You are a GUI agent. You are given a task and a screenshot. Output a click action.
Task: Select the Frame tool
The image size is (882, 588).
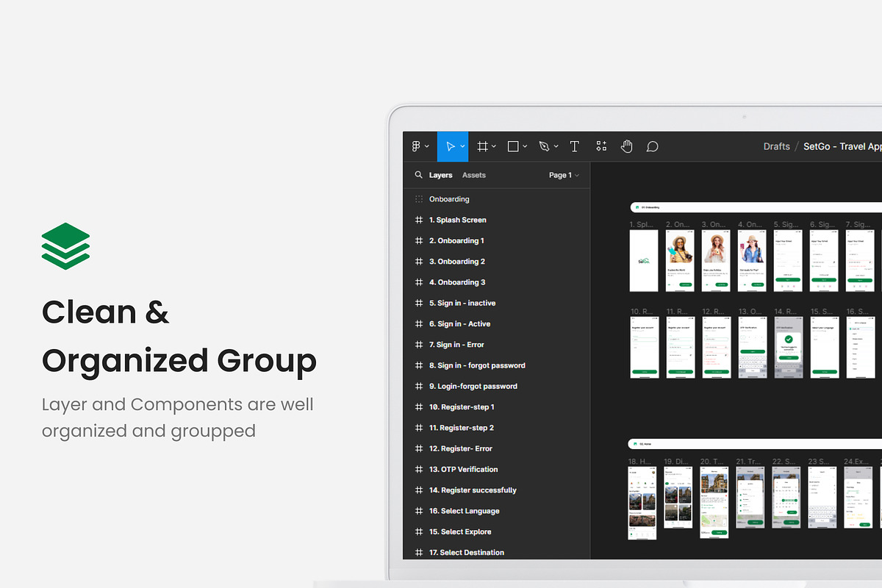(483, 146)
